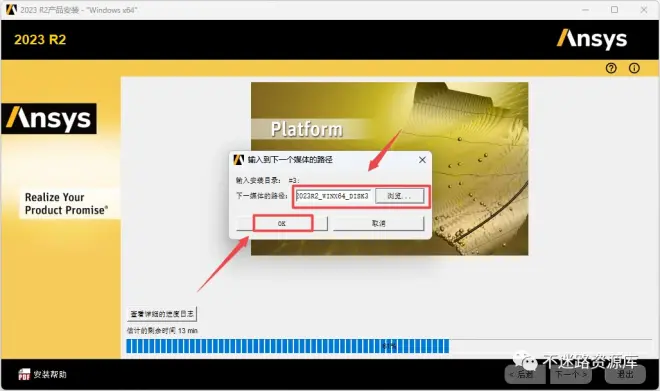Click the Ansys logo in the left sidebar

[49, 119]
